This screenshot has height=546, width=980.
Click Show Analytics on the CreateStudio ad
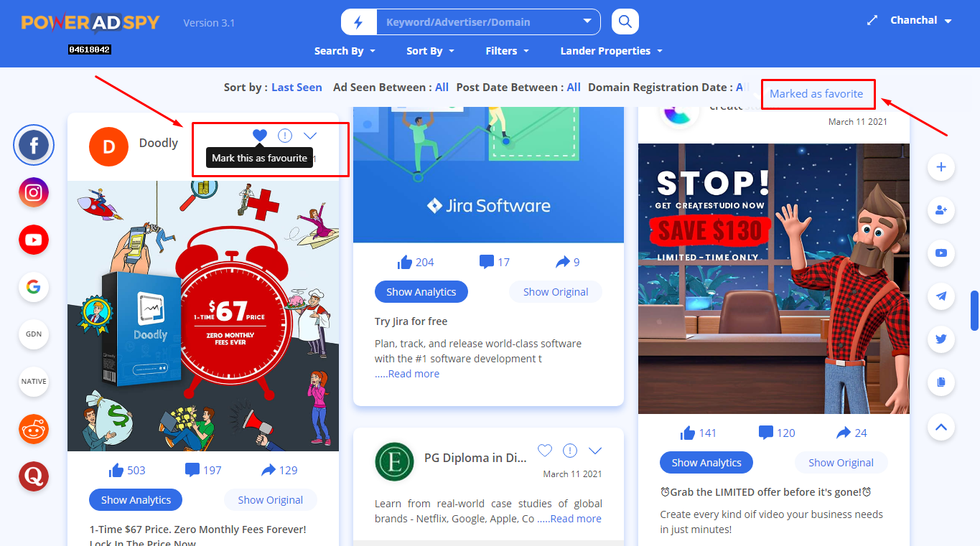[x=706, y=463]
